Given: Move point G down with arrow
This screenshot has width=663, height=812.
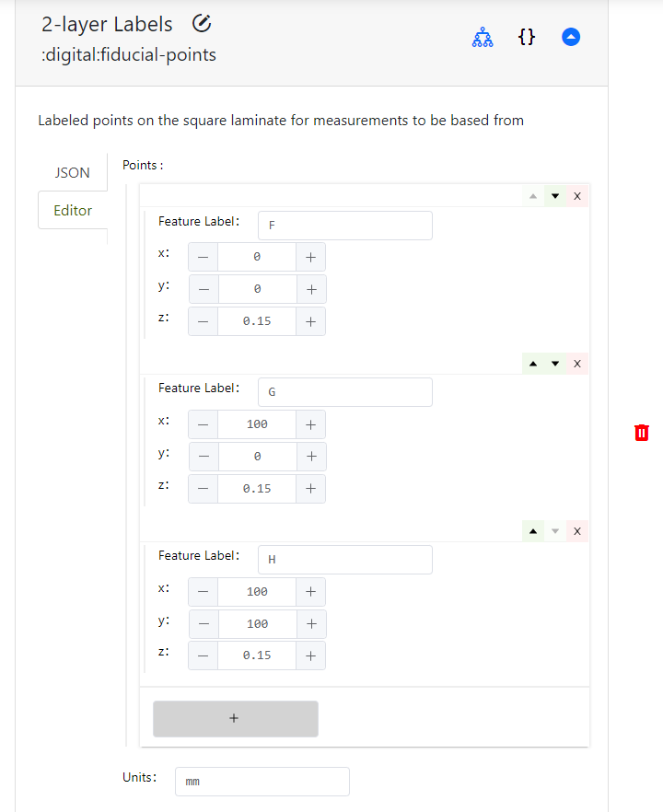Looking at the screenshot, I should pos(555,364).
